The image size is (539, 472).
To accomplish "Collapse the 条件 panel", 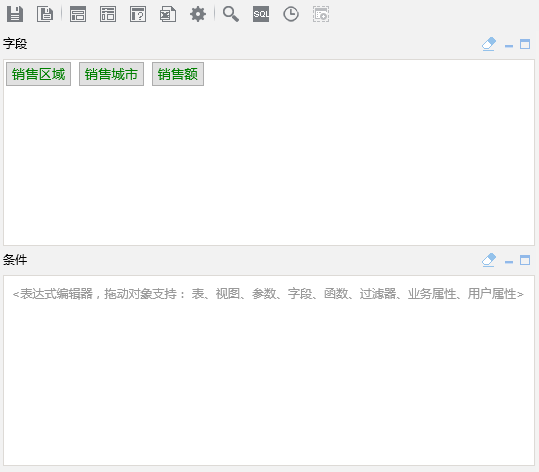I will (x=509, y=262).
